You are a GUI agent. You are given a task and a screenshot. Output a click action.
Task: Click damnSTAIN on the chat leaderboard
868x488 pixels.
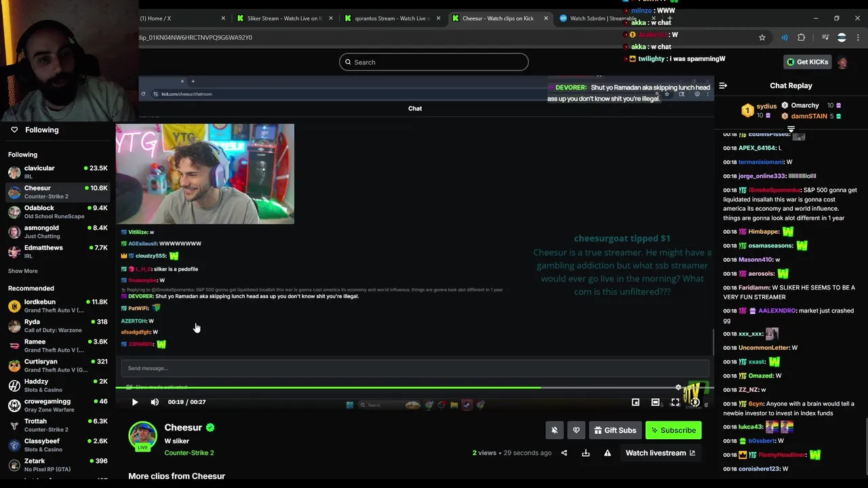(x=809, y=117)
